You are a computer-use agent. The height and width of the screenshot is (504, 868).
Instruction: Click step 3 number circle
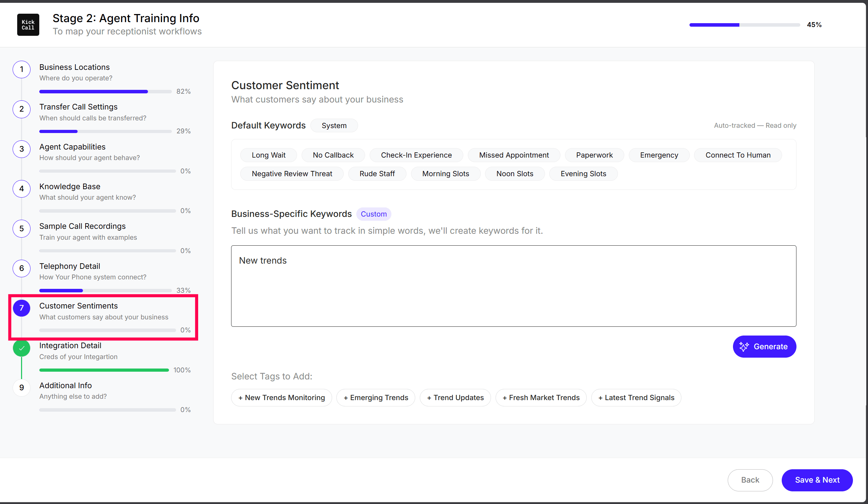coord(22,149)
